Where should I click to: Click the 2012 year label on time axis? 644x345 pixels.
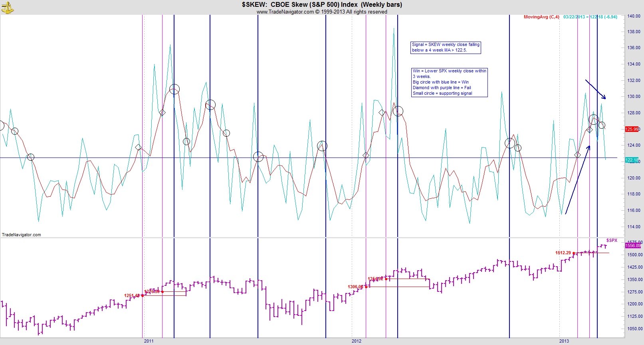point(357,341)
